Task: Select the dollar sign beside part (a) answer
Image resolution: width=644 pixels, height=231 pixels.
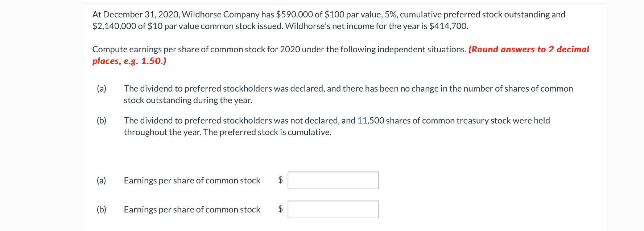Action: coord(280,180)
